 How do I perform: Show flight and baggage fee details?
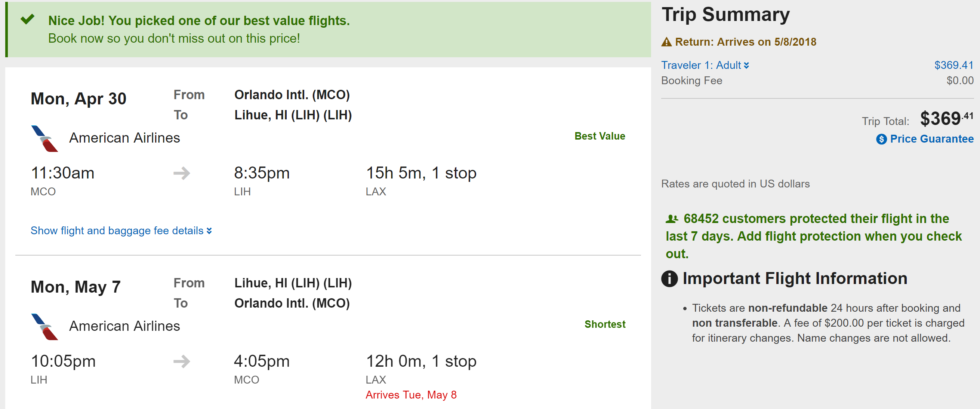[117, 231]
